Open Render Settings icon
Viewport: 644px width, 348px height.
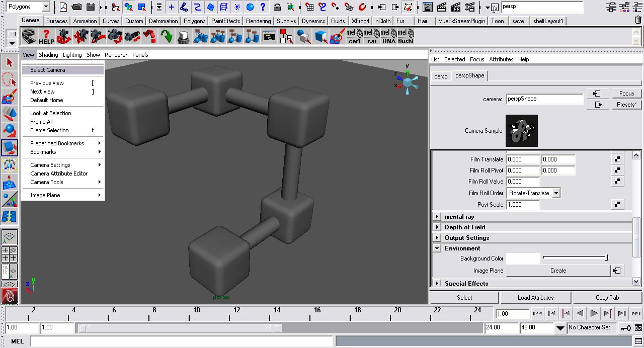coord(470,7)
